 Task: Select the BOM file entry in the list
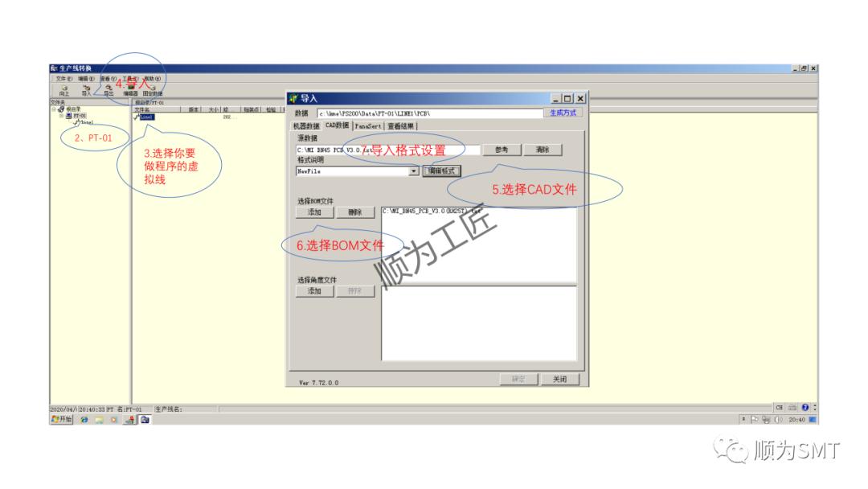[x=432, y=211]
